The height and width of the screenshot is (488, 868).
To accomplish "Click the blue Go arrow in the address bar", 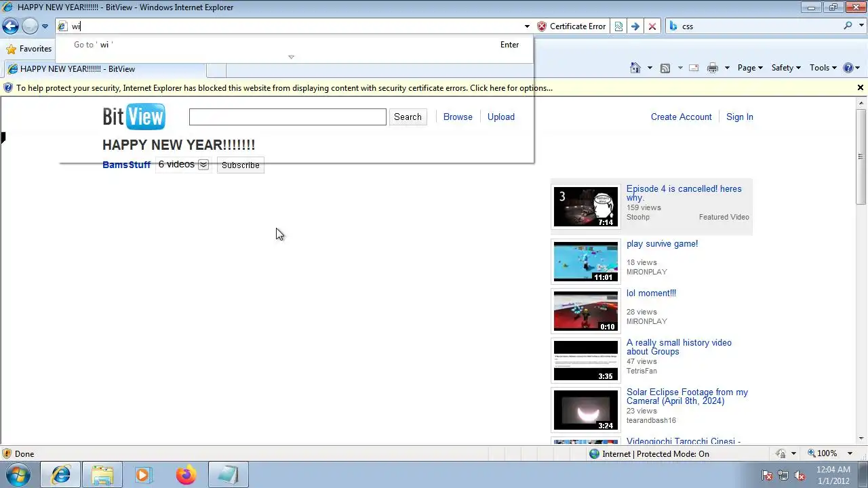I will [x=635, y=26].
